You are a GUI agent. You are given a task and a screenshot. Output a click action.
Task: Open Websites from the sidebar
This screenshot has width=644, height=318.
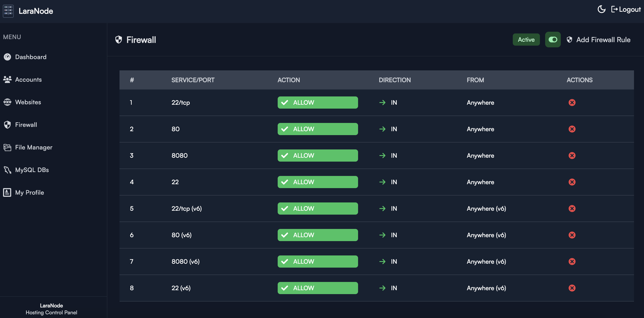(x=28, y=102)
